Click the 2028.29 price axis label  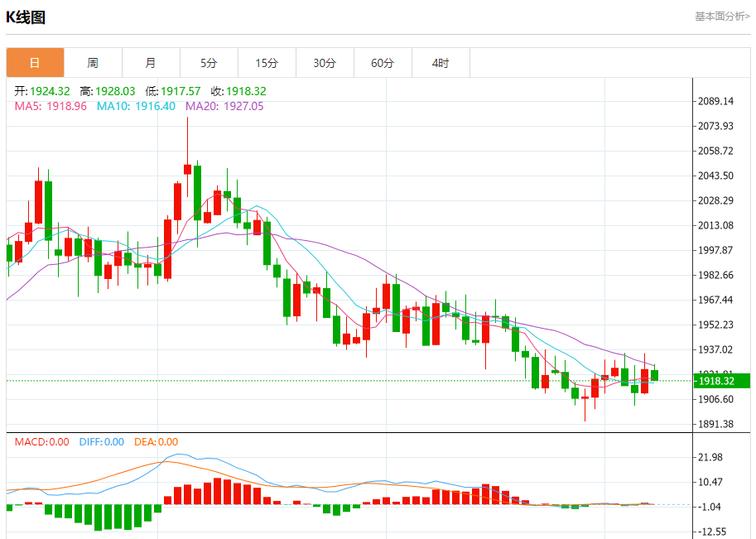click(x=716, y=200)
